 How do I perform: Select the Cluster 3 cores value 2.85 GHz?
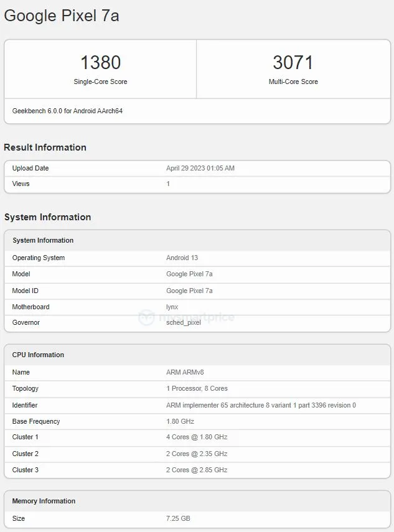[x=197, y=470]
